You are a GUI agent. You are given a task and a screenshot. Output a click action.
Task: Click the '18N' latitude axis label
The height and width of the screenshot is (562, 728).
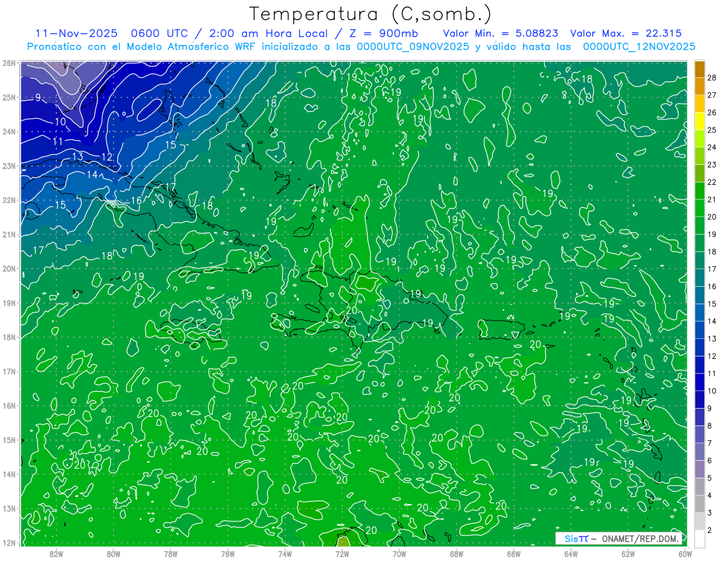pos(8,337)
